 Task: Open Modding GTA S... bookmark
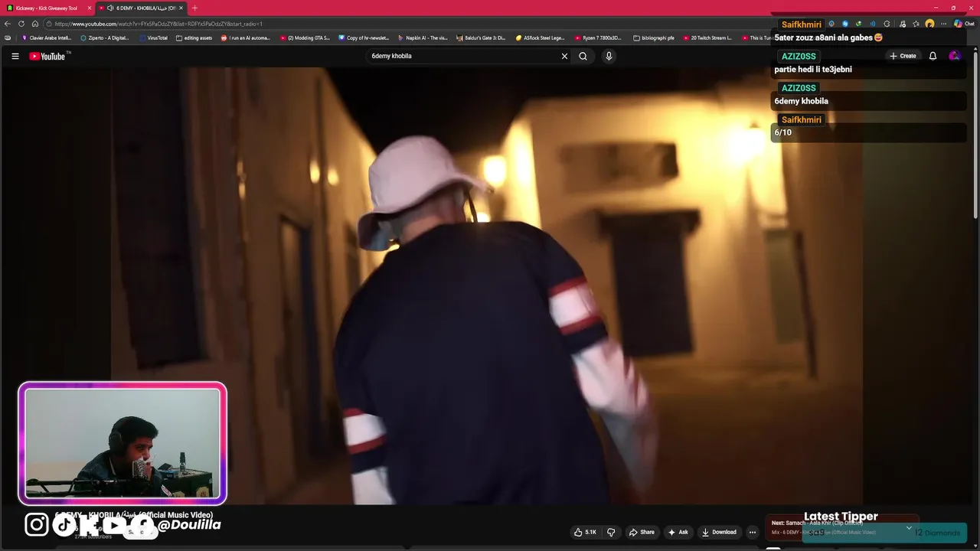(x=305, y=37)
